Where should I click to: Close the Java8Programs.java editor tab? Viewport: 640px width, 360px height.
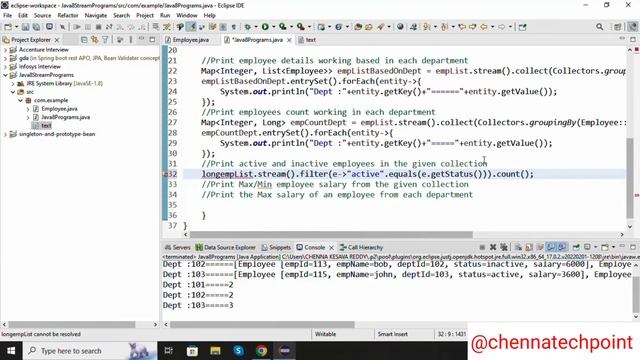[289, 40]
